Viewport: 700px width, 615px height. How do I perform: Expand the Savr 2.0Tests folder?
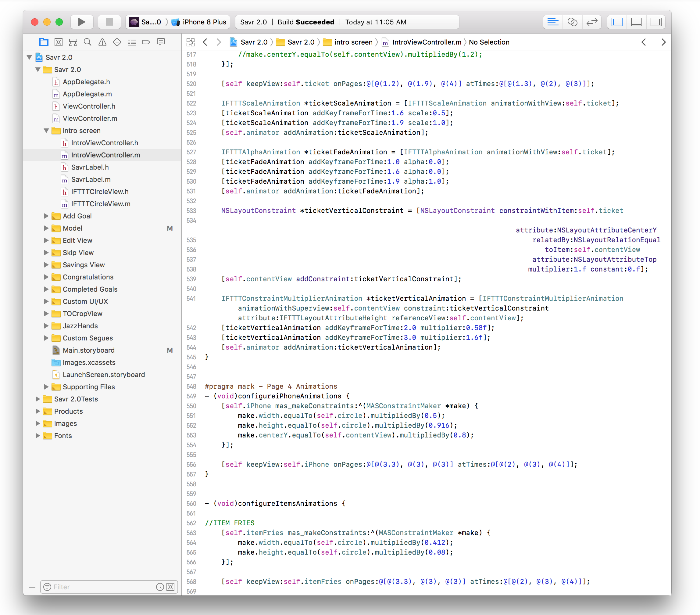[x=38, y=399]
